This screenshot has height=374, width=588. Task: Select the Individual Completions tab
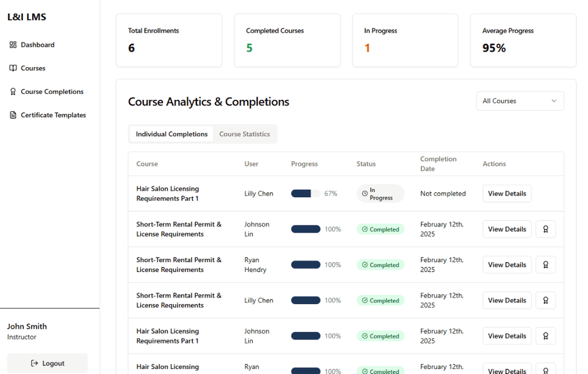(x=171, y=134)
